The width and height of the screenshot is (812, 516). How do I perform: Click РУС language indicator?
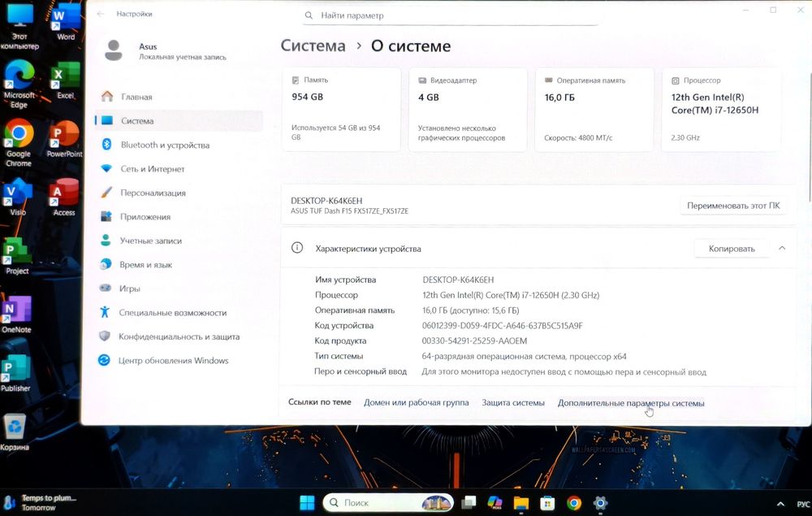coord(803,504)
